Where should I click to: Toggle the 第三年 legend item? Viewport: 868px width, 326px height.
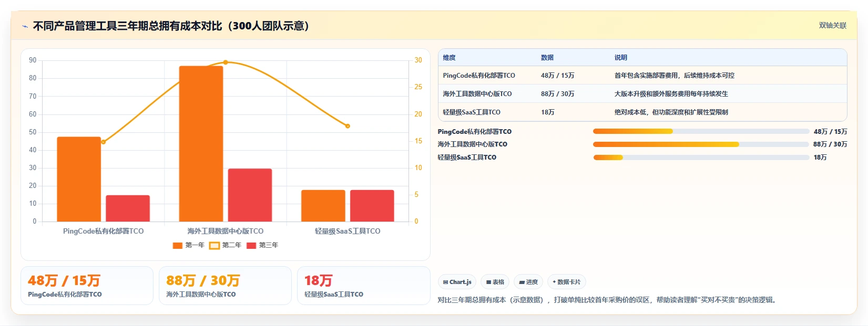(262, 245)
